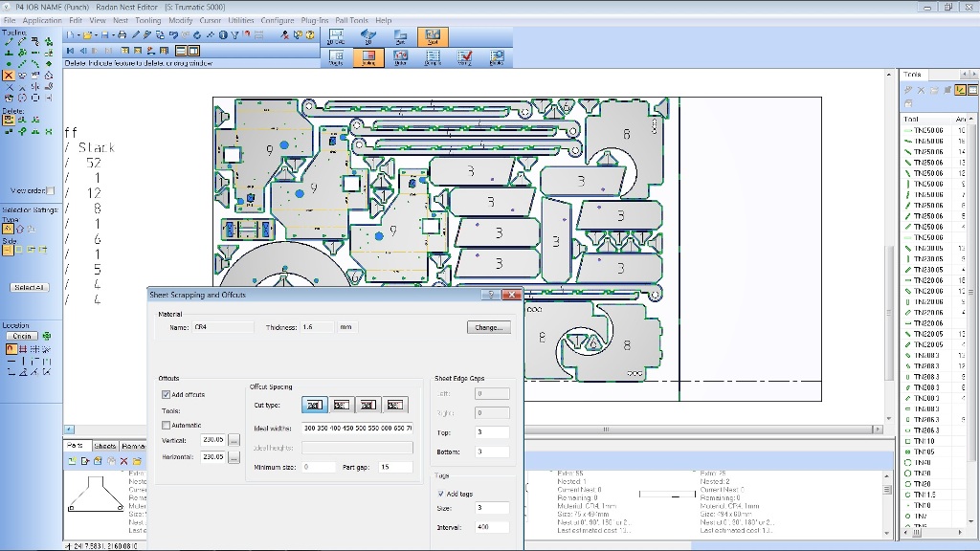Viewport: 980px width, 551px height.
Task: Click the Print icon in the toolbar
Action: [120, 34]
